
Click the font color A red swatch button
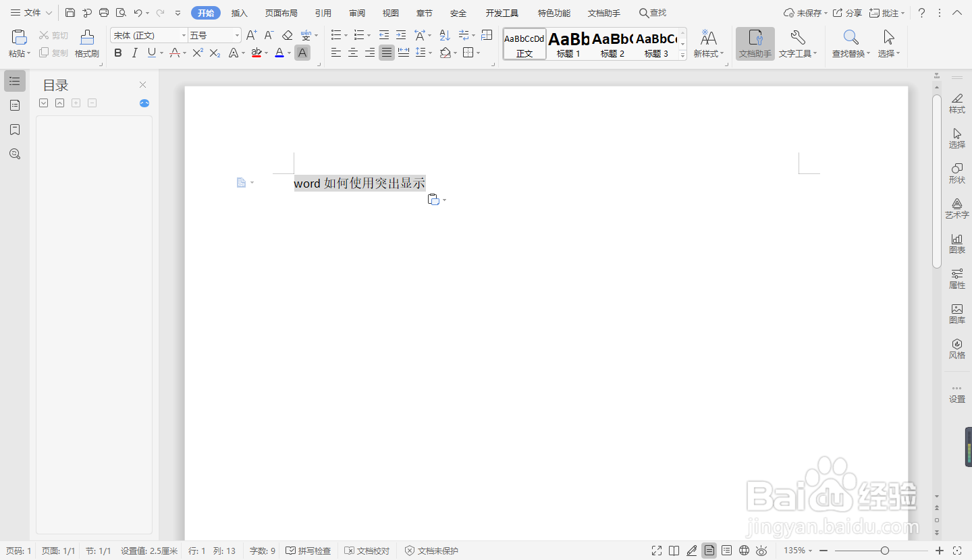pyautogui.click(x=279, y=53)
